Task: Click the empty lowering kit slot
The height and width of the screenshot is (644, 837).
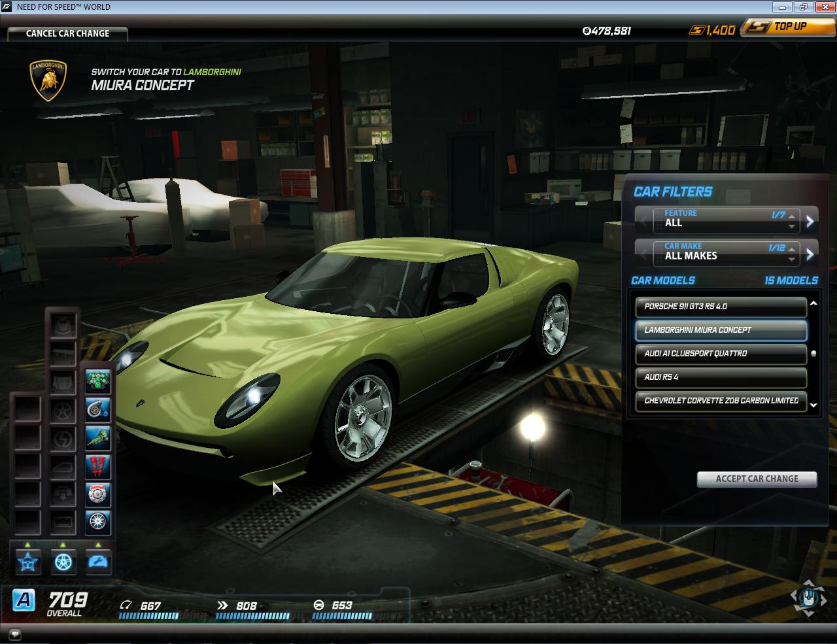Action: point(63,494)
